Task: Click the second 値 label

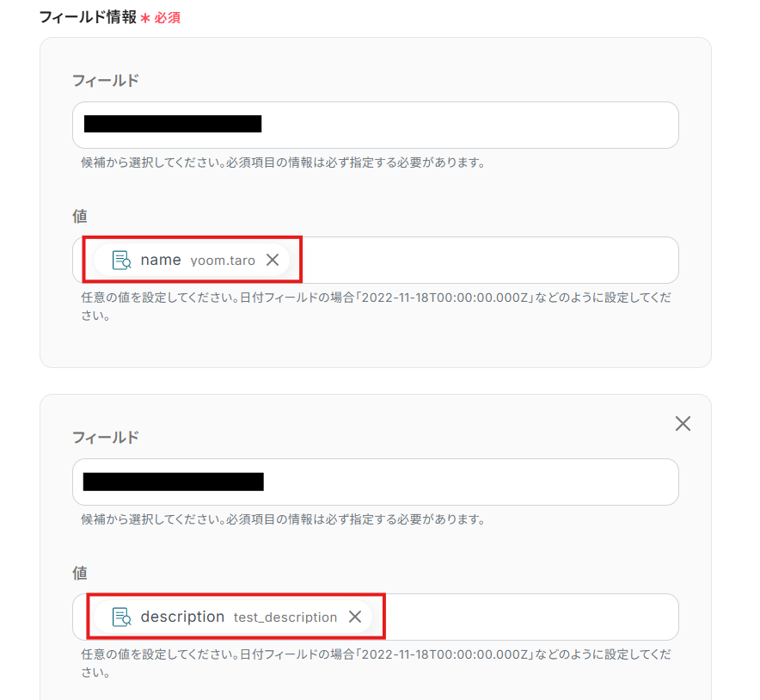Action: pyautogui.click(x=80, y=573)
